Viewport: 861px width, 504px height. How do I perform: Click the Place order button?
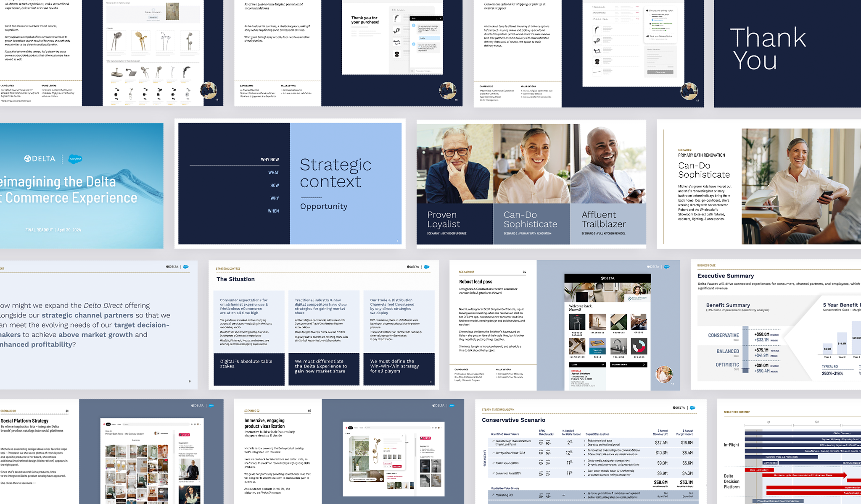pos(660,72)
